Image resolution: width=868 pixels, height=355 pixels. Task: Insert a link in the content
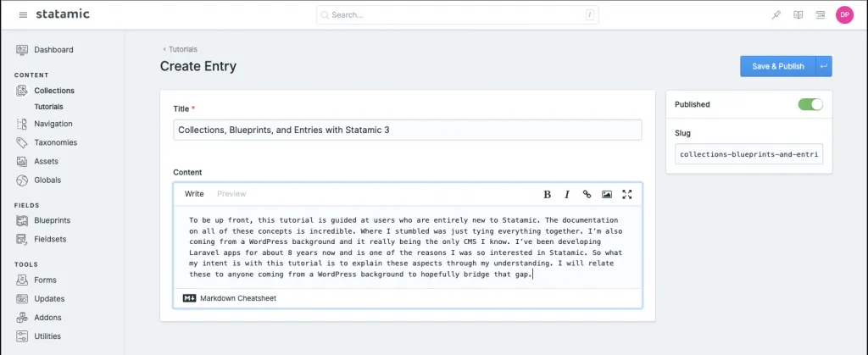coord(587,194)
